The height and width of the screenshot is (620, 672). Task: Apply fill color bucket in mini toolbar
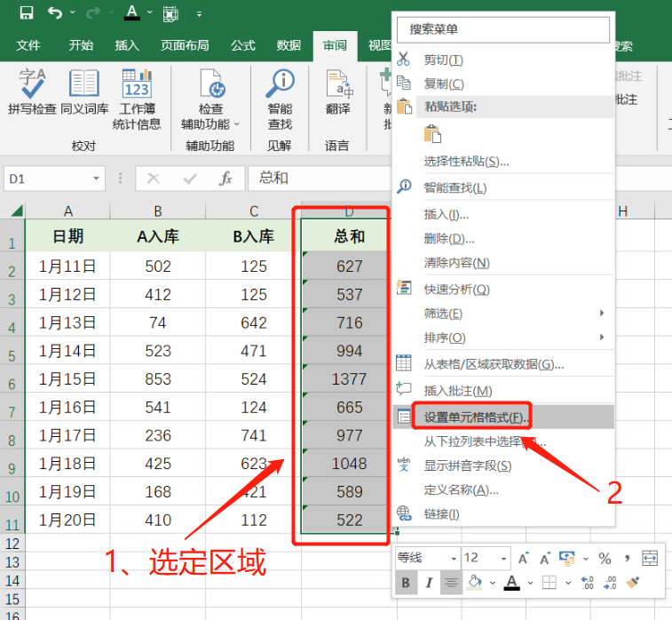coord(474,583)
